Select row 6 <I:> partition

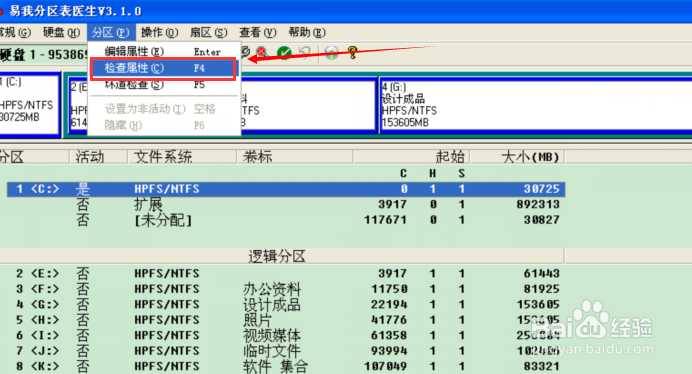286,336
